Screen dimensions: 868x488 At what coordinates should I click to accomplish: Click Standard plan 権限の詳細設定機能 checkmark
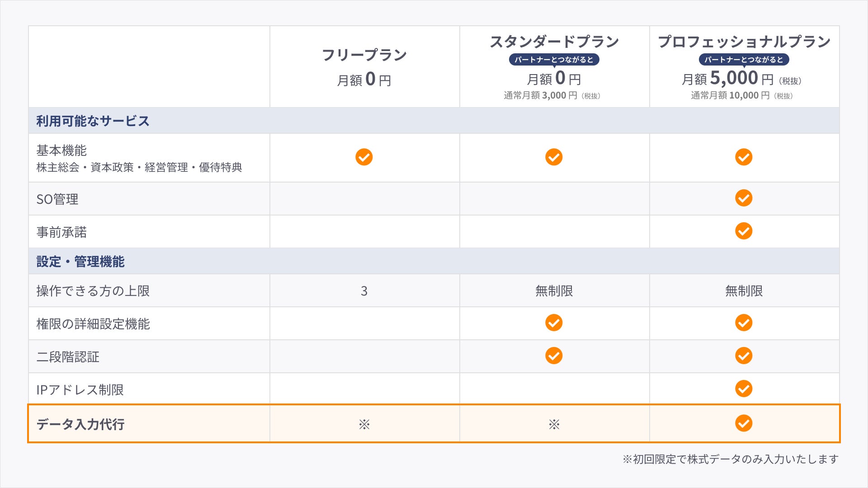click(x=554, y=323)
